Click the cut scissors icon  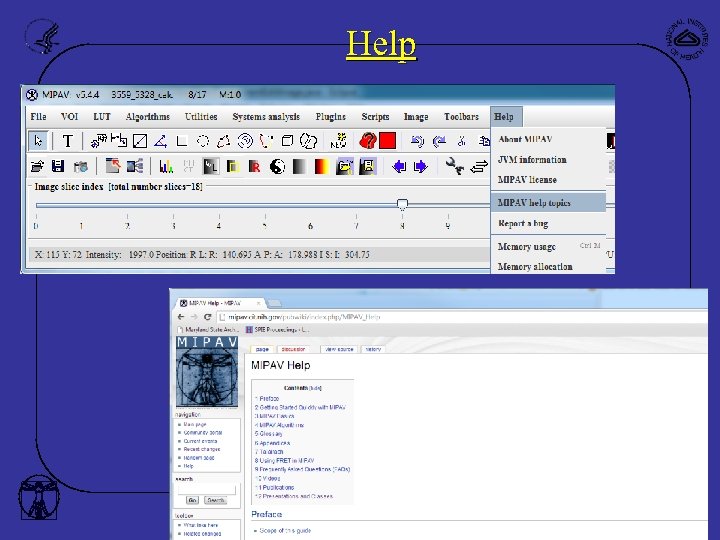point(461,141)
